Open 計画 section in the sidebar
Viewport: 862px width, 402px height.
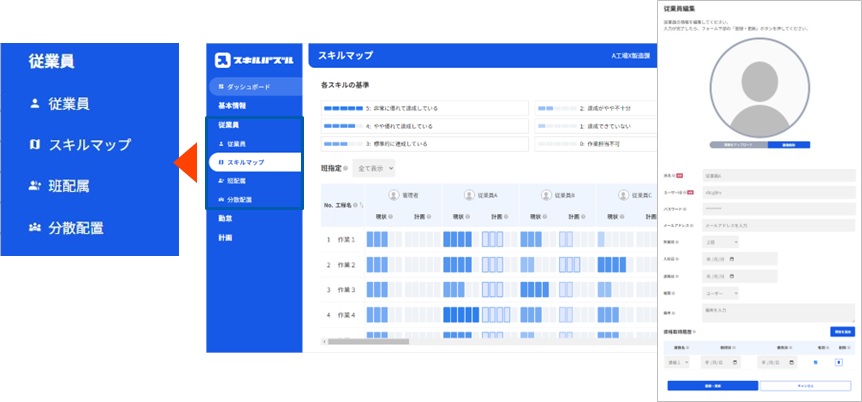coord(225,238)
